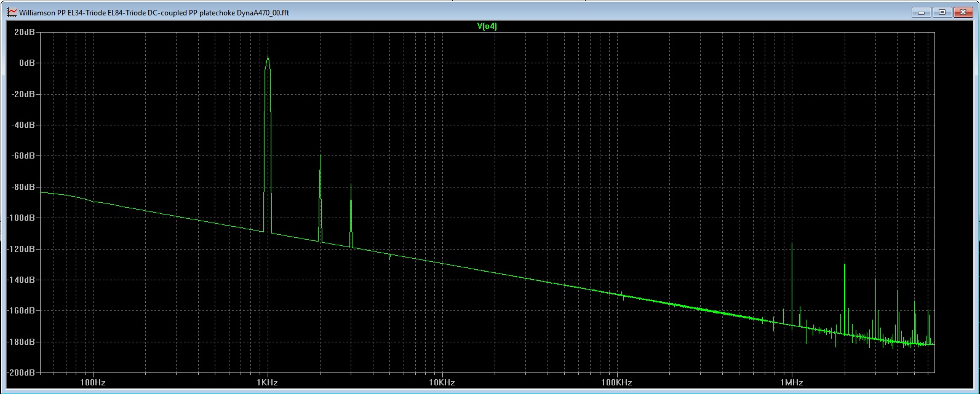The height and width of the screenshot is (394, 980).
Task: Click the -160dB axis label
Action: [21, 310]
